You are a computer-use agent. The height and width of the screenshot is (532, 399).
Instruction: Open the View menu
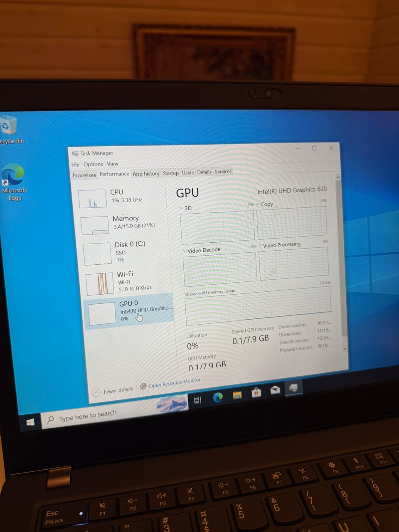coord(113,164)
